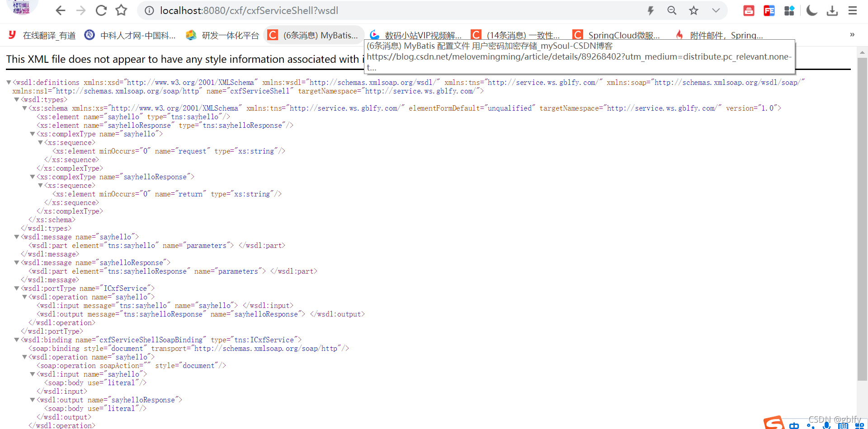Viewport: 868px width, 429px height.
Task: Collapse xs:sequence under sayhelloResponse complexType
Action: click(41, 185)
